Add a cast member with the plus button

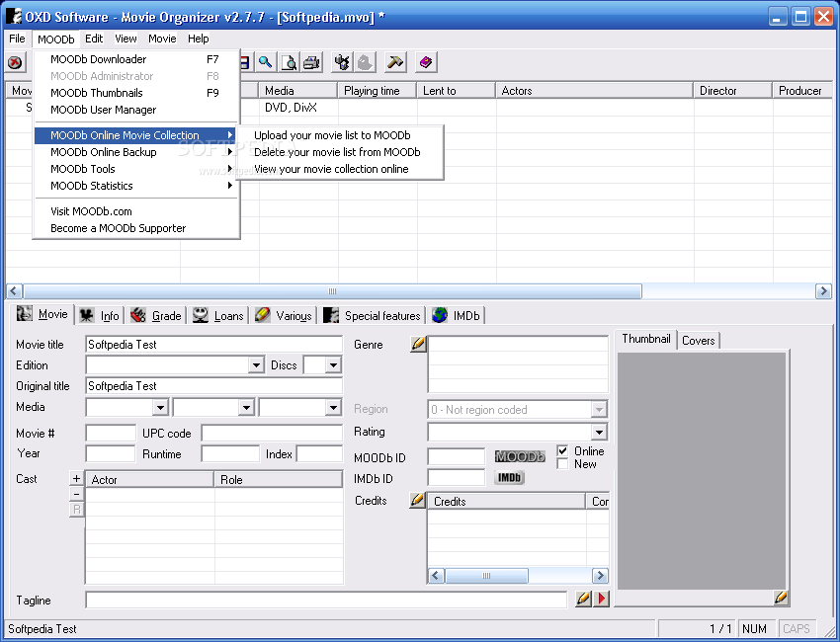pyautogui.click(x=77, y=478)
